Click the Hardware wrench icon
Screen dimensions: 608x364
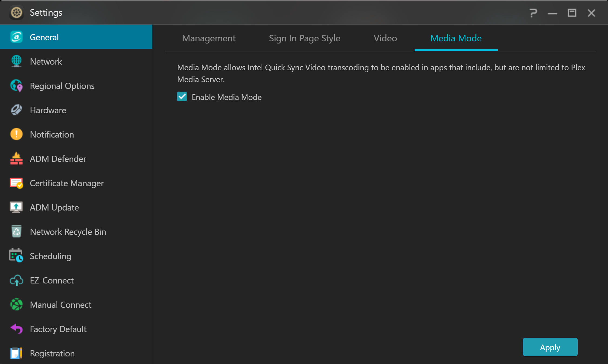pos(16,110)
